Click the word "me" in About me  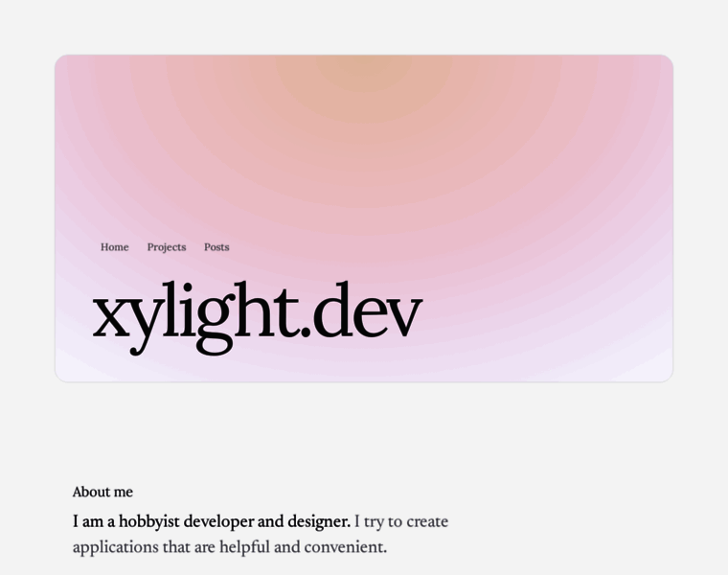coord(123,493)
